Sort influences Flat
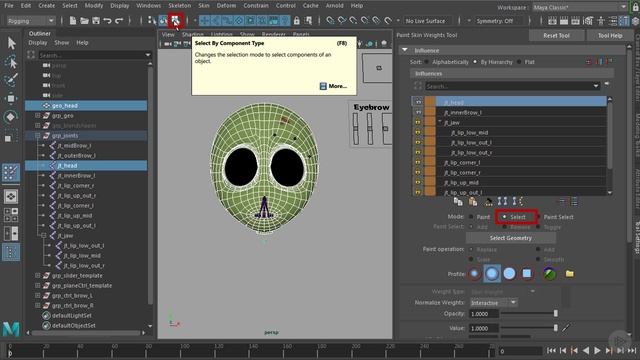Viewport: 640px width, 360px height. click(519, 62)
